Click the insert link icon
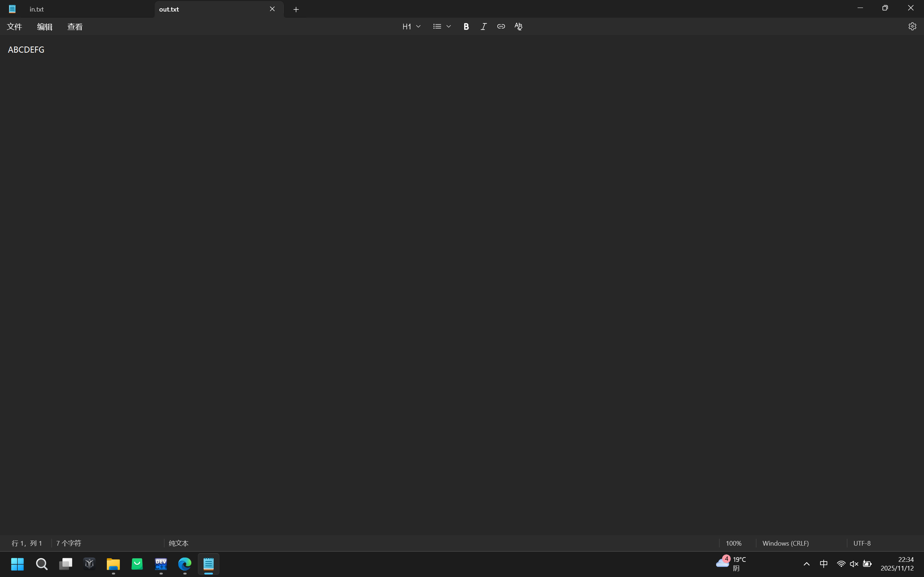 [501, 26]
